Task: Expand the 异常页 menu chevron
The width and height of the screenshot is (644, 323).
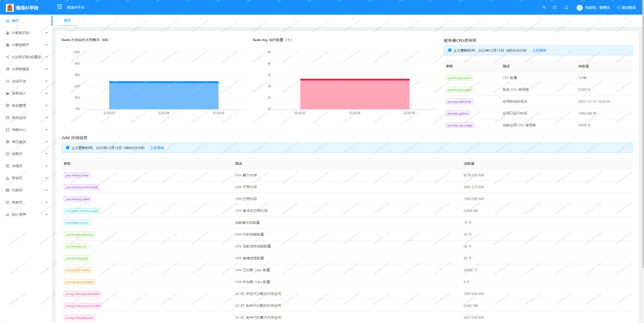Action: [47, 178]
